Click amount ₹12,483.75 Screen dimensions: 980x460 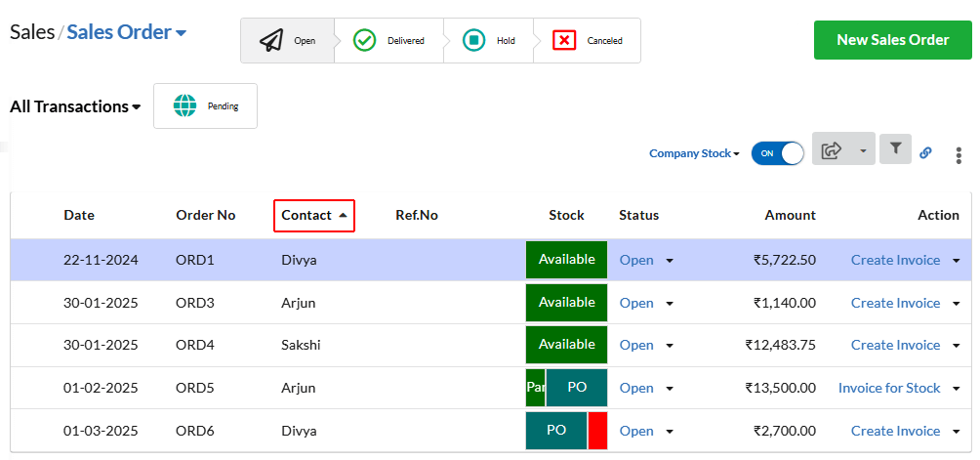click(x=780, y=345)
